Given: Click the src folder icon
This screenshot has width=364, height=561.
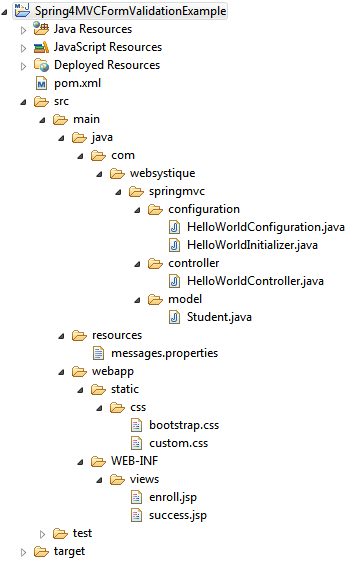Looking at the screenshot, I should click(41, 102).
